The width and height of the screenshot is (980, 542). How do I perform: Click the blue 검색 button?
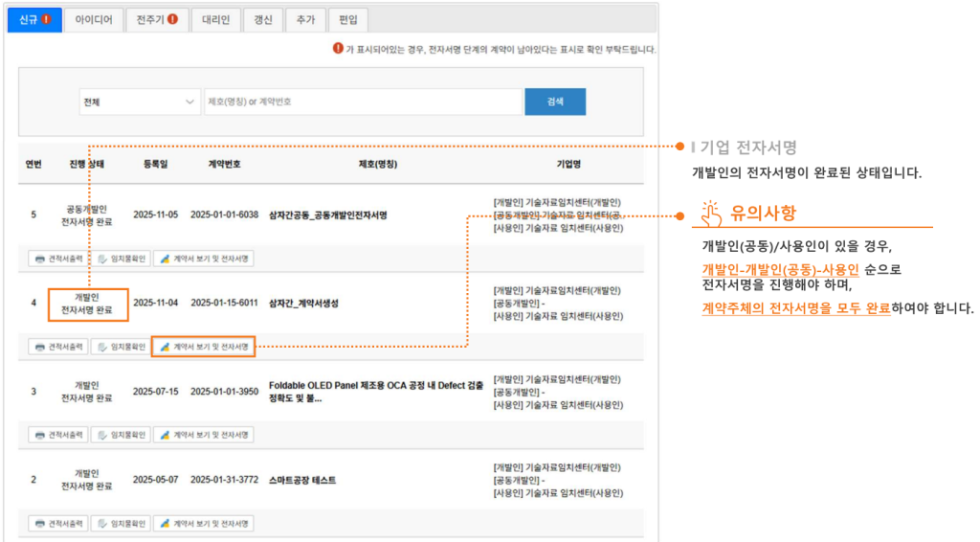(x=555, y=102)
